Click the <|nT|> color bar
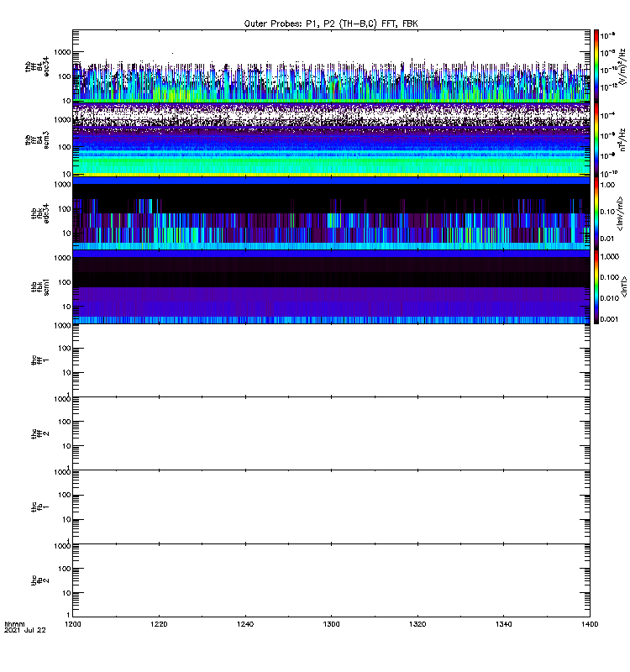Screen dimensions: 630x672 [x=596, y=286]
